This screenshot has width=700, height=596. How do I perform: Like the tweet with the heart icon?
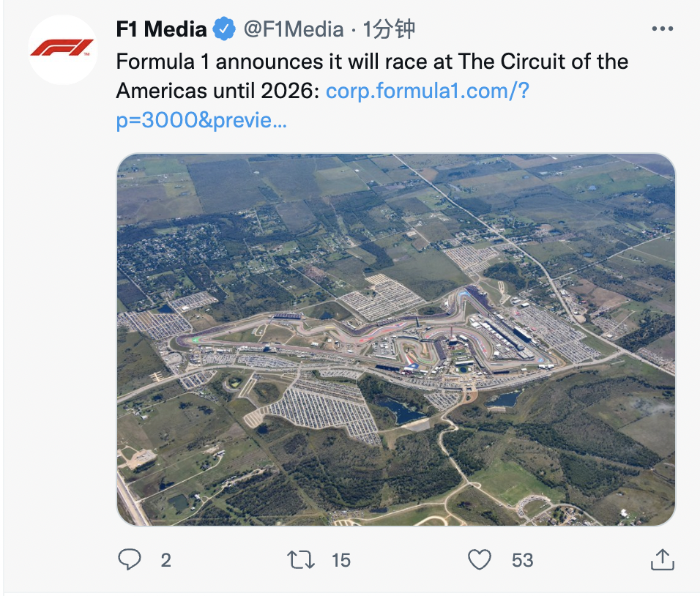coord(480,560)
